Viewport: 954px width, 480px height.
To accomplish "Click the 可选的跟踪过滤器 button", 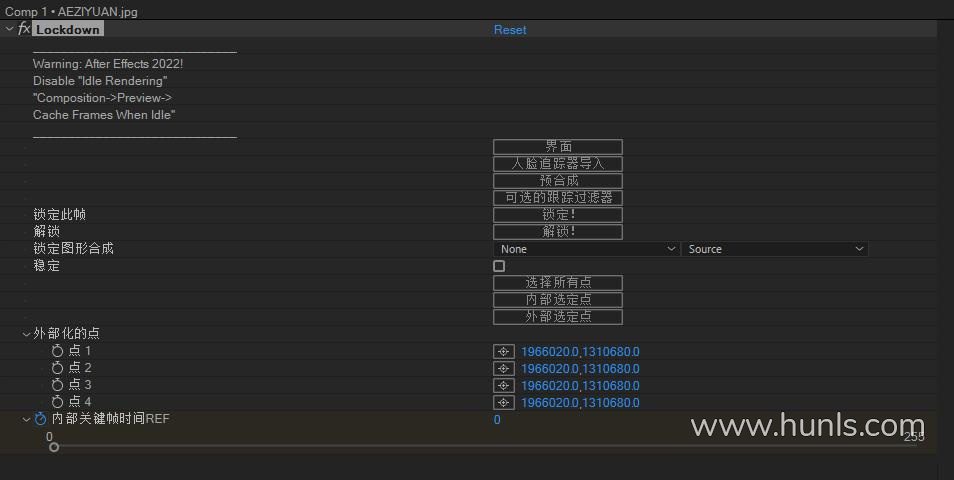I will pyautogui.click(x=558, y=198).
